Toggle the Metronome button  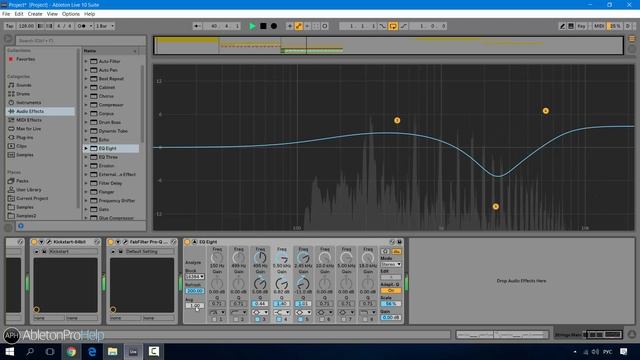pyautogui.click(x=83, y=26)
